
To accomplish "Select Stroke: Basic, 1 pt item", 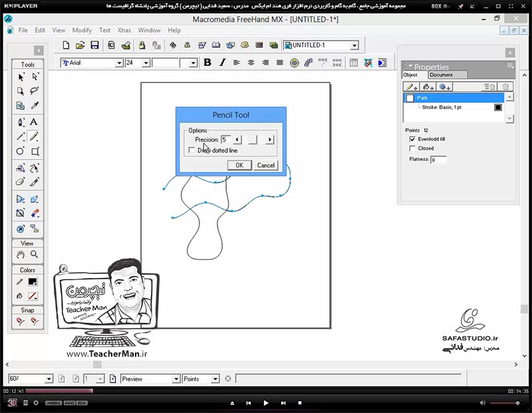I will coord(442,107).
